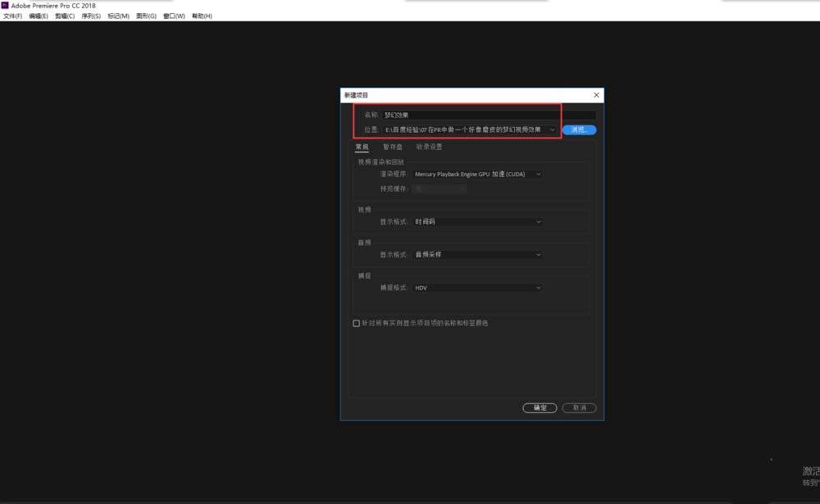
Task: Open the 窗口(W) menu
Action: (174, 16)
